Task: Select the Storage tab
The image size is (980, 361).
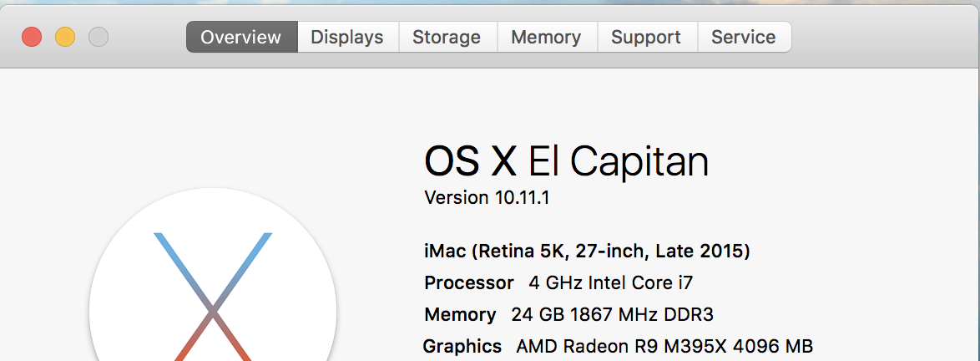Action: point(447,38)
